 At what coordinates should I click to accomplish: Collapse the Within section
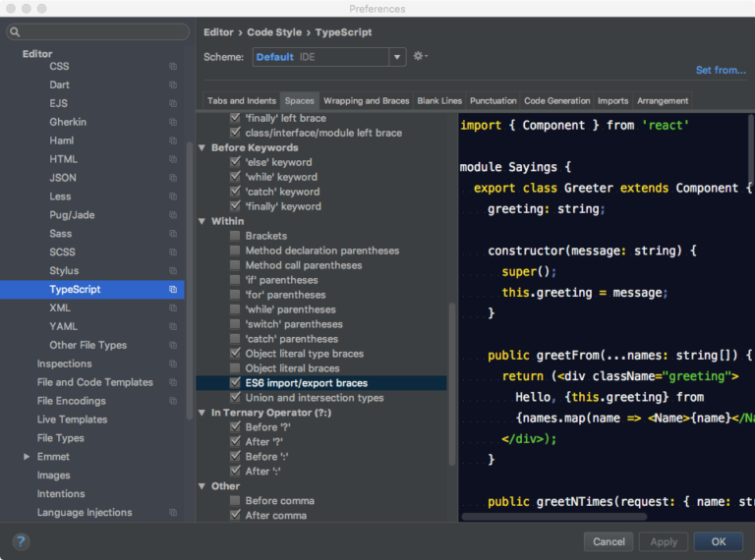(x=203, y=221)
